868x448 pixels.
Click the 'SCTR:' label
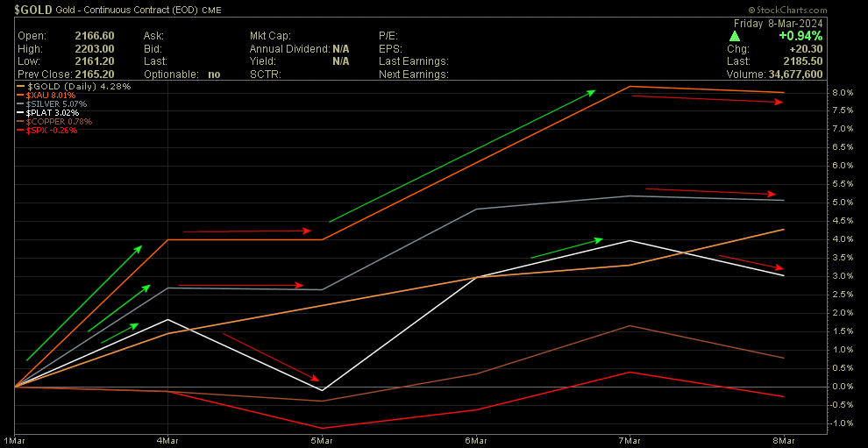click(x=266, y=75)
